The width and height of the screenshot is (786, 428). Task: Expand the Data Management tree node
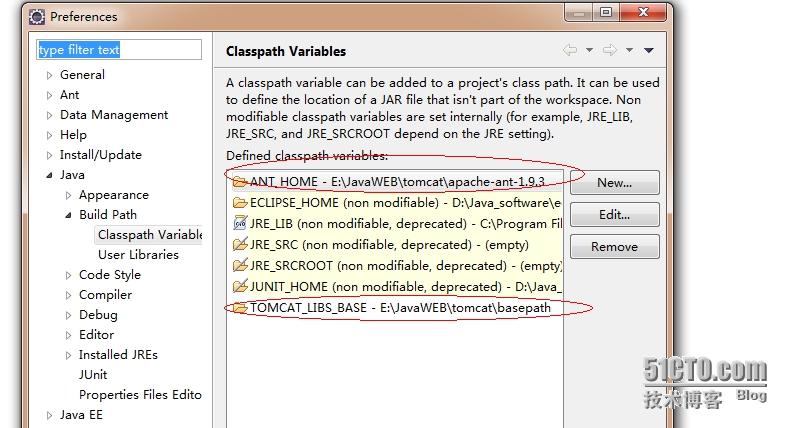[49, 115]
